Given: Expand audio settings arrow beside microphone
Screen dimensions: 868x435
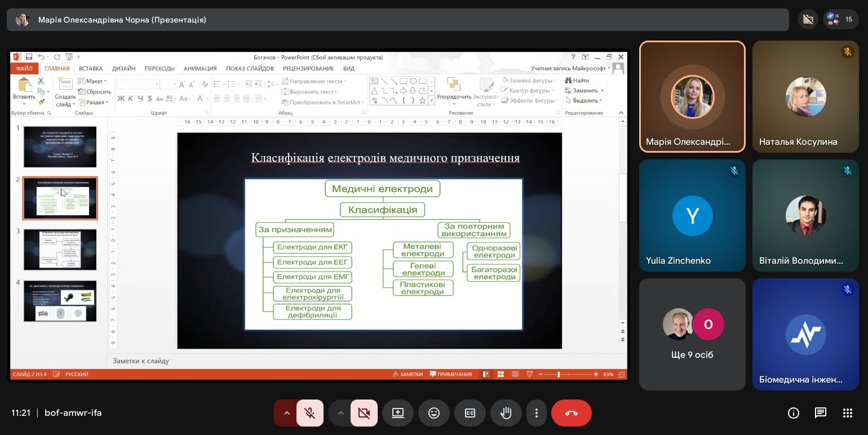Looking at the screenshot, I should pos(286,413).
